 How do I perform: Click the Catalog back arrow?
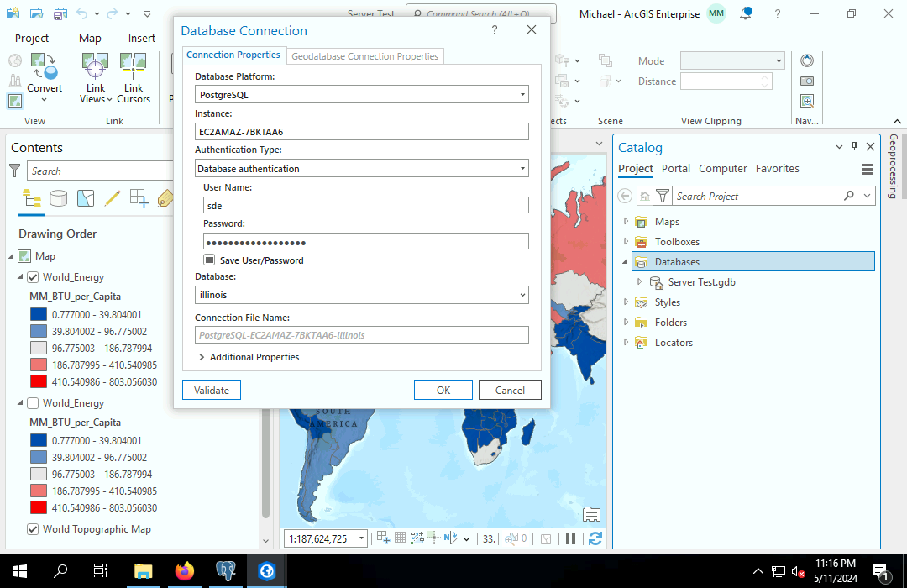(625, 197)
